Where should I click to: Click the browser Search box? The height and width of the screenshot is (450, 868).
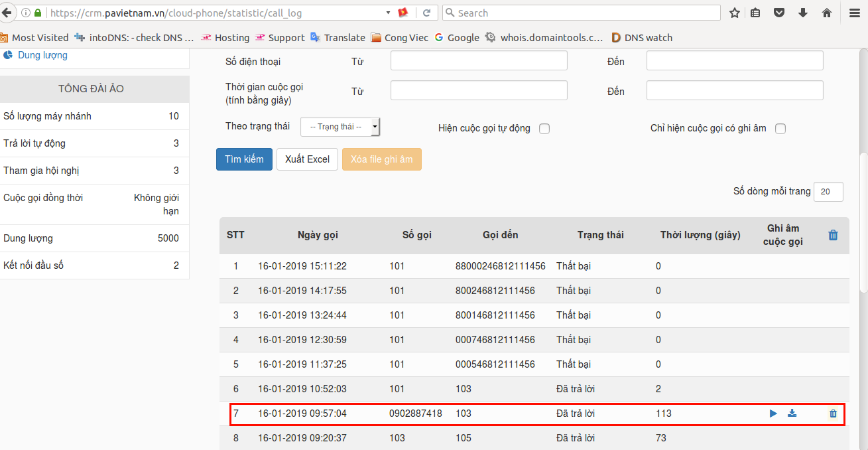point(581,13)
